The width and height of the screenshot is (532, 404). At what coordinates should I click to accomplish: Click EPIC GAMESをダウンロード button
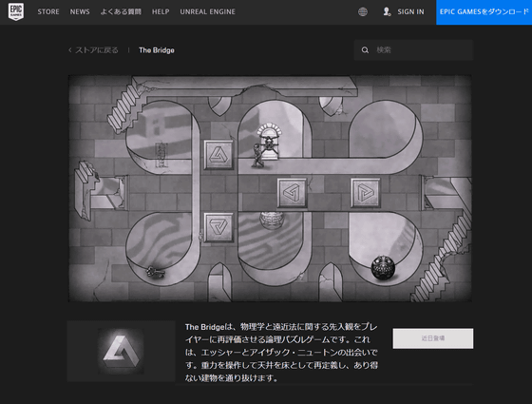[484, 12]
